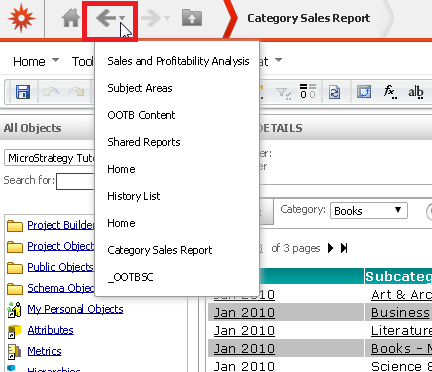432x372 pixels.
Task: Open My Personal Objects link
Action: (75, 309)
